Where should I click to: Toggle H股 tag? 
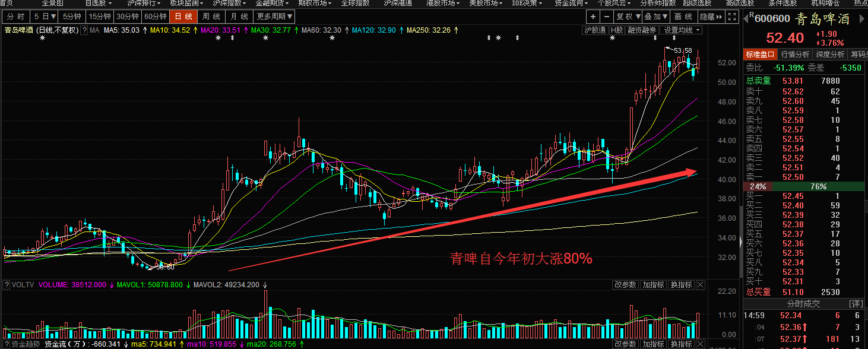[617, 30]
